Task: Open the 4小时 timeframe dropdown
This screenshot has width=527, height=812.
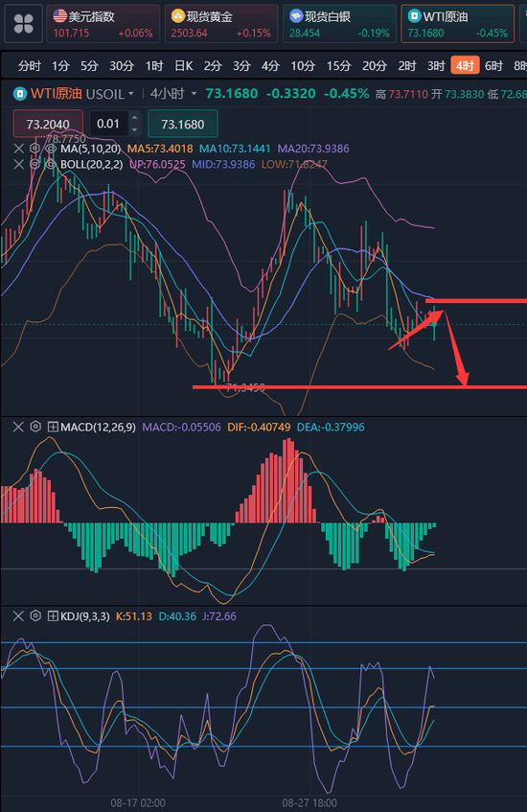Action: [173, 94]
